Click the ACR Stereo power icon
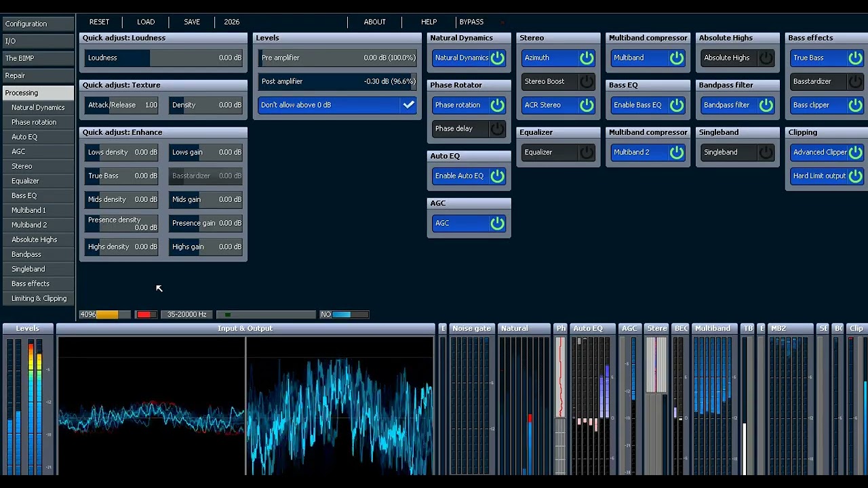 tap(587, 105)
